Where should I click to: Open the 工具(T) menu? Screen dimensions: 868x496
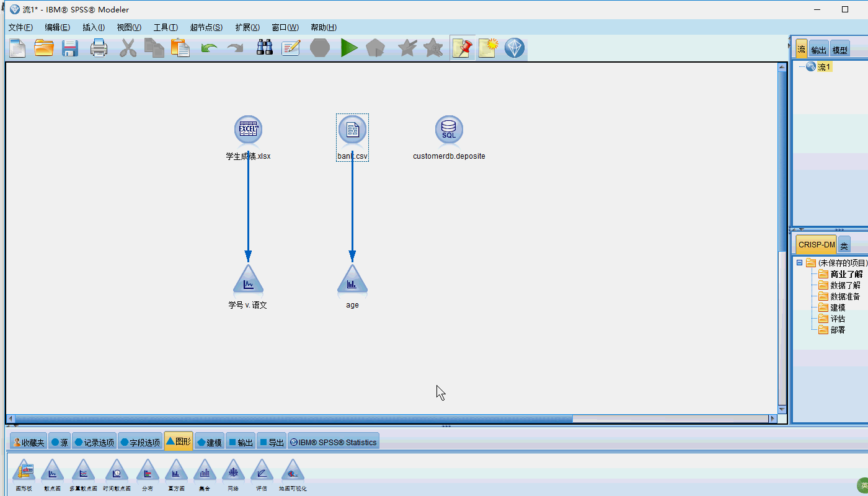(166, 27)
